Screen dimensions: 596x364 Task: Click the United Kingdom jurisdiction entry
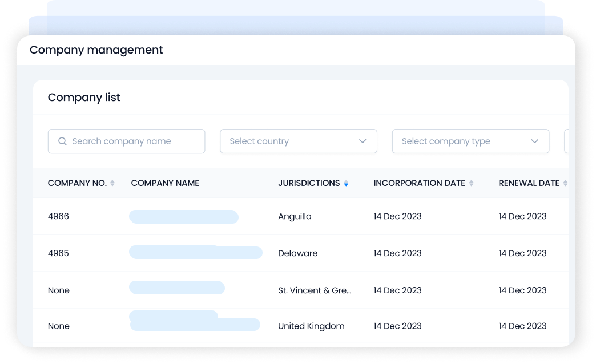coord(311,326)
